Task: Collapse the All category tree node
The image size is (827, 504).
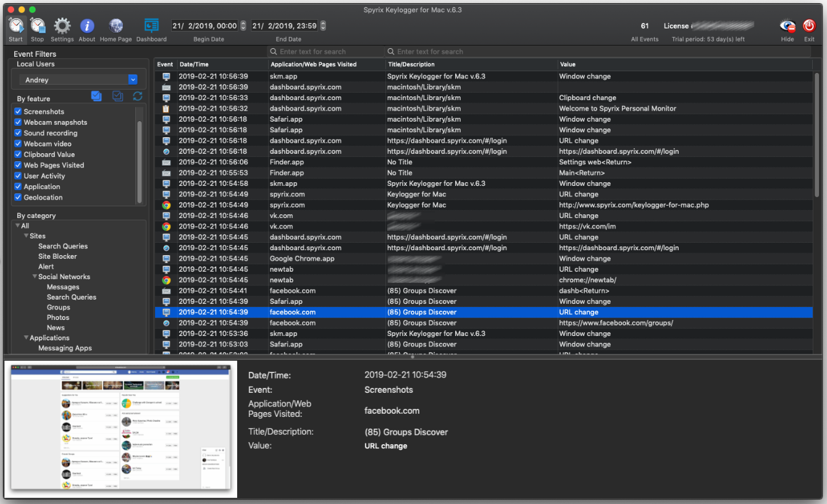Action: [18, 226]
